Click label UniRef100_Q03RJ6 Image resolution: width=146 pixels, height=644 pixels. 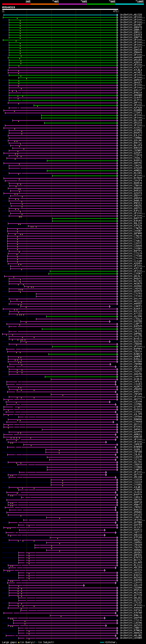coord(131,379)
